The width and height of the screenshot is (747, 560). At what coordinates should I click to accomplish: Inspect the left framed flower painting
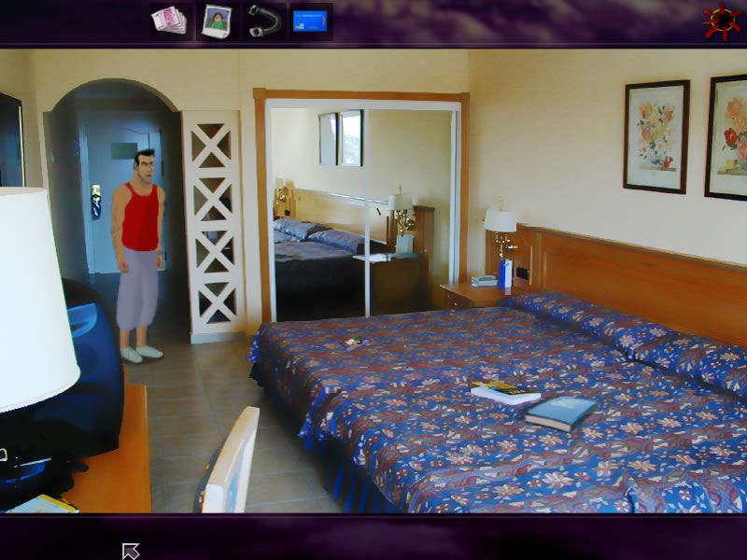(656, 136)
